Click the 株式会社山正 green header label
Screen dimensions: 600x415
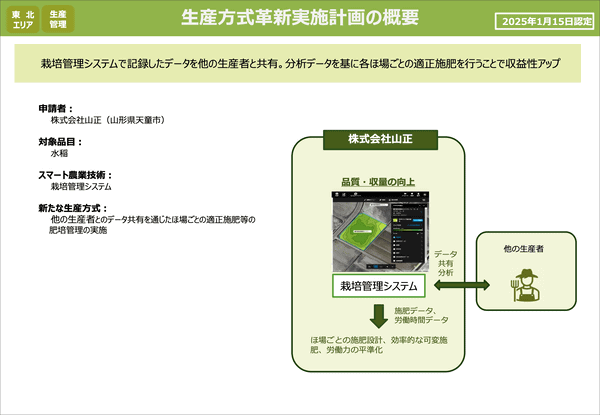(378, 137)
